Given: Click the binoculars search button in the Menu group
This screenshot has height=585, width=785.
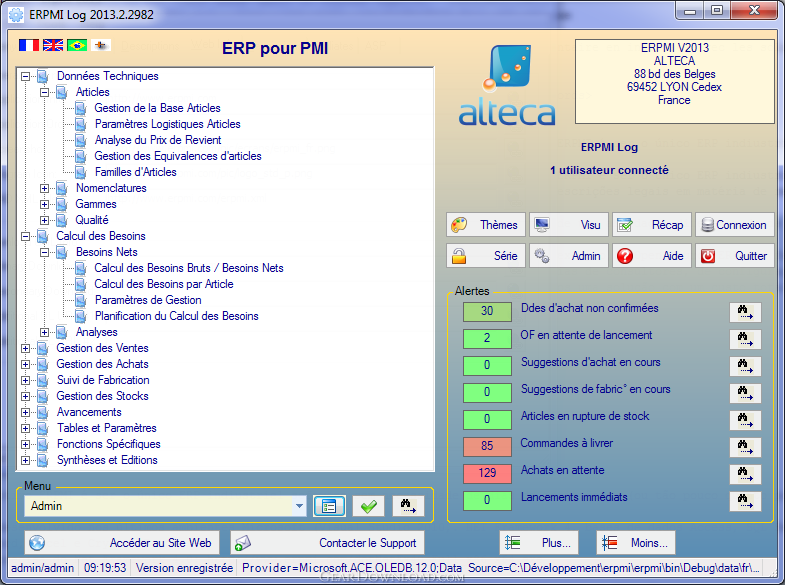Looking at the screenshot, I should (x=408, y=506).
